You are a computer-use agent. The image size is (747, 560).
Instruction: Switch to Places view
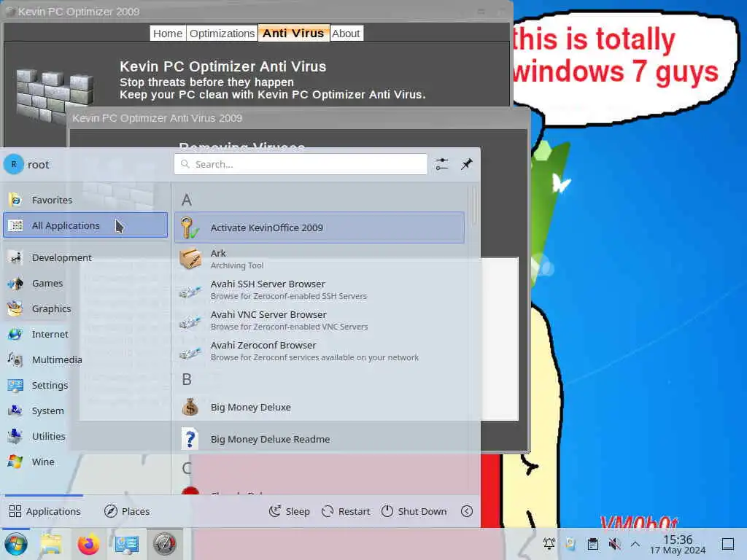pyautogui.click(x=127, y=511)
